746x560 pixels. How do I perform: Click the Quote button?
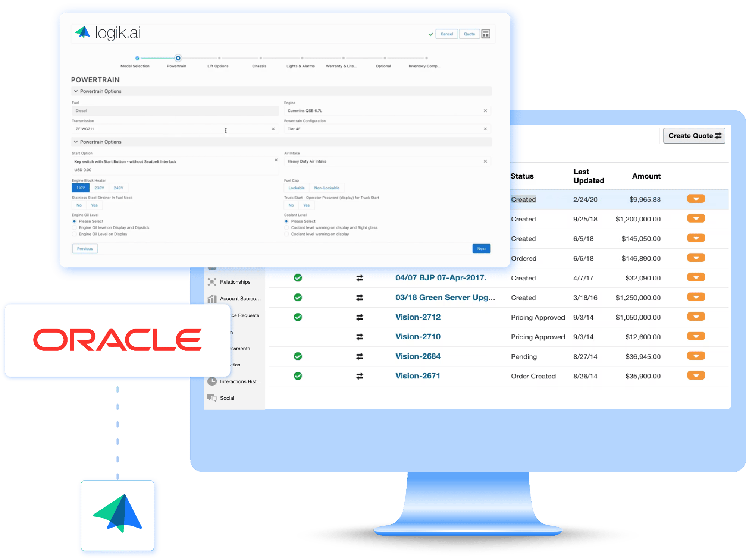469,34
